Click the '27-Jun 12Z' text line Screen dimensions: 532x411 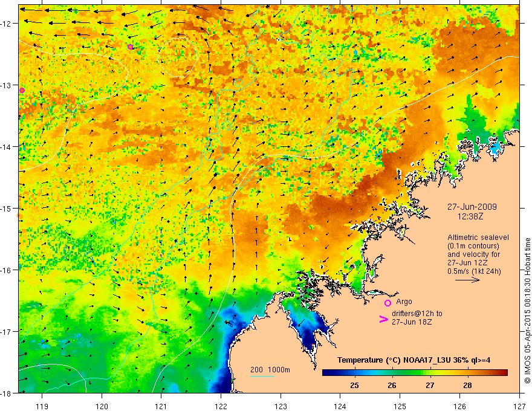coord(466,263)
